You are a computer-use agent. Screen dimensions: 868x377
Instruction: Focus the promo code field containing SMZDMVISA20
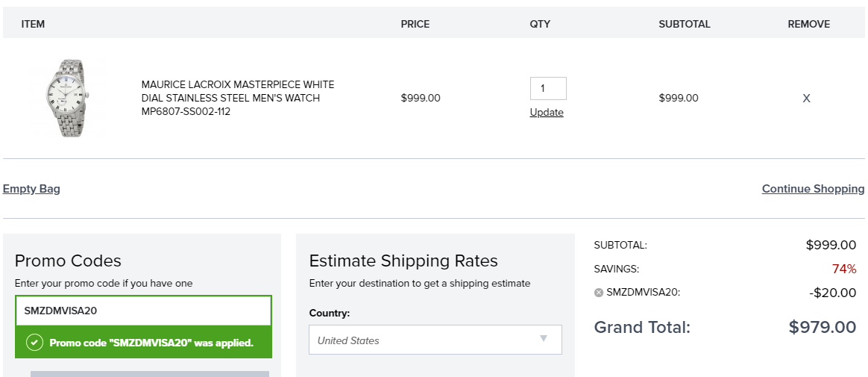tap(143, 311)
